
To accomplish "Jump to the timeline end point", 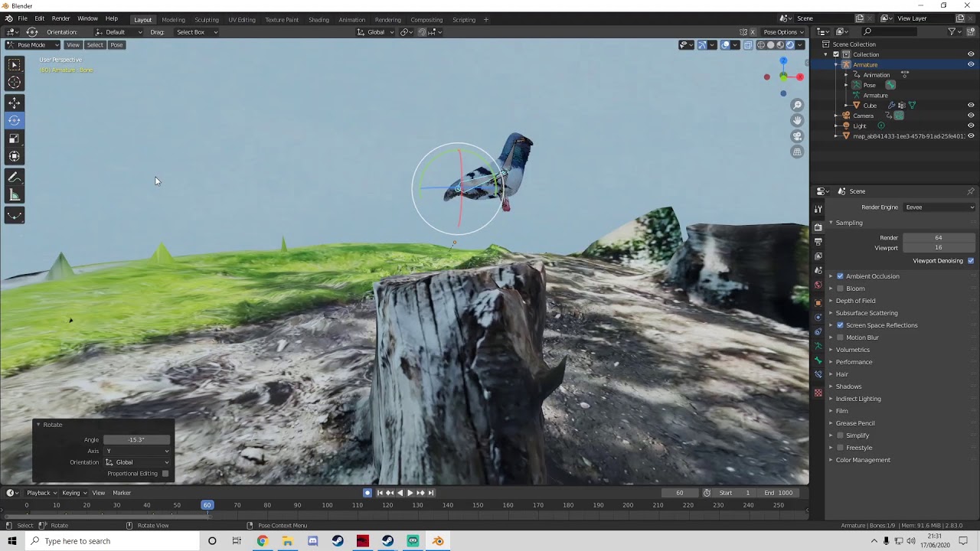I will 430,493.
